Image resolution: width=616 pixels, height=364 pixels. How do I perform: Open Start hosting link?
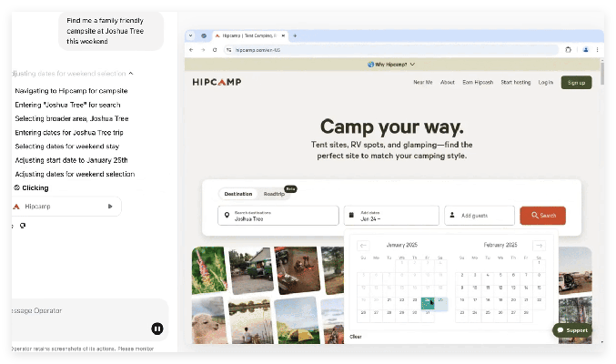coord(515,83)
